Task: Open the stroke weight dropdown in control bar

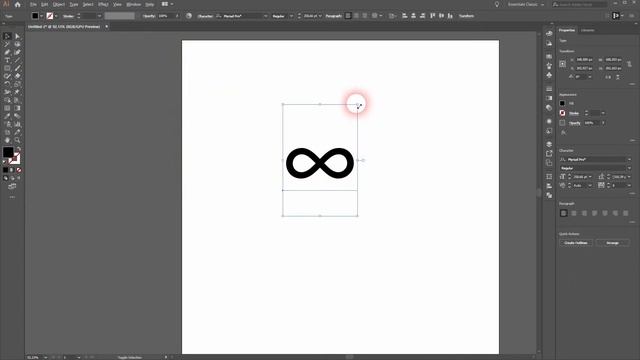Action: click(99, 16)
